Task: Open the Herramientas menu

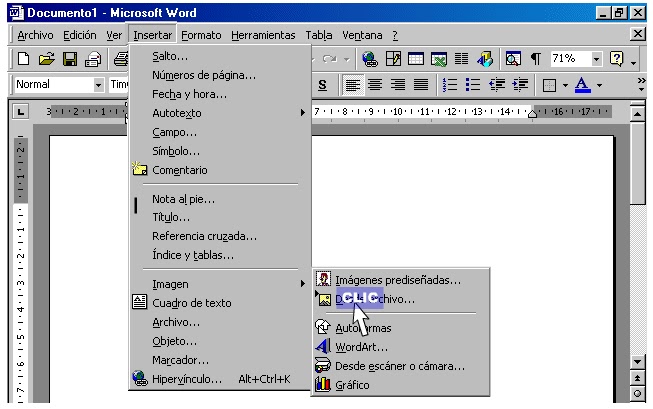Action: 263,35
